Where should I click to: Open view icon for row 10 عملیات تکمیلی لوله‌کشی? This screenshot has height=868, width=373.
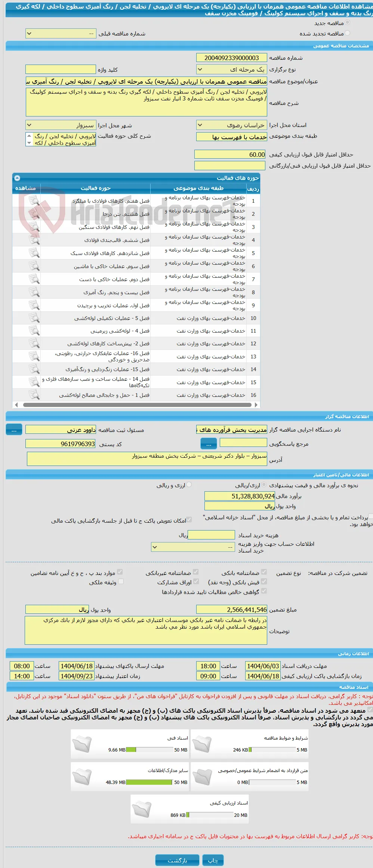pos(34,318)
